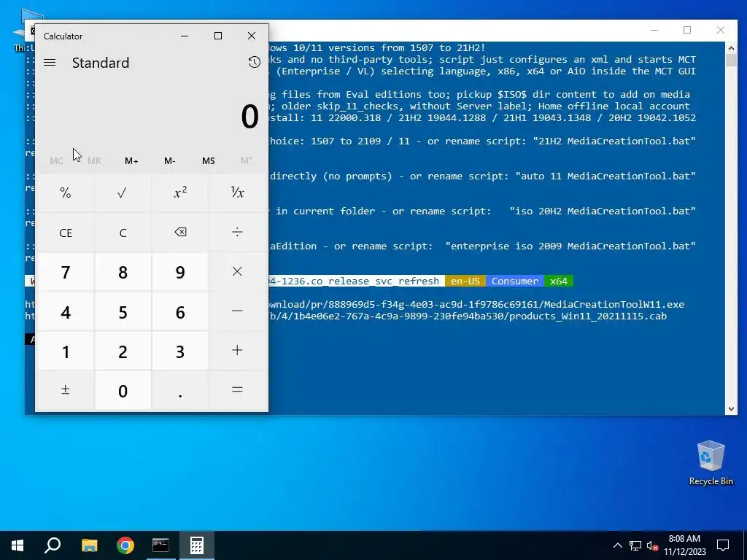The width and height of the screenshot is (747, 560).
Task: Click the backspace key in Calculator
Action: point(180,233)
